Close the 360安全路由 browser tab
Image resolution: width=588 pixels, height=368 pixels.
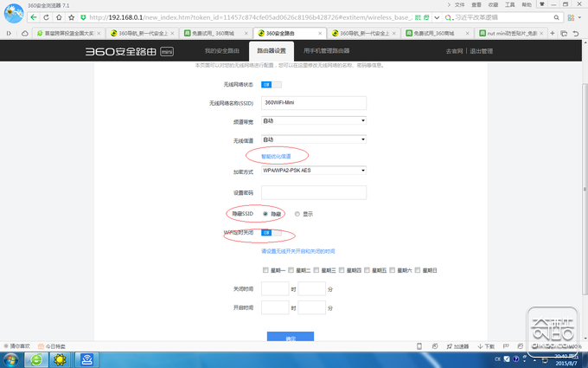point(320,34)
